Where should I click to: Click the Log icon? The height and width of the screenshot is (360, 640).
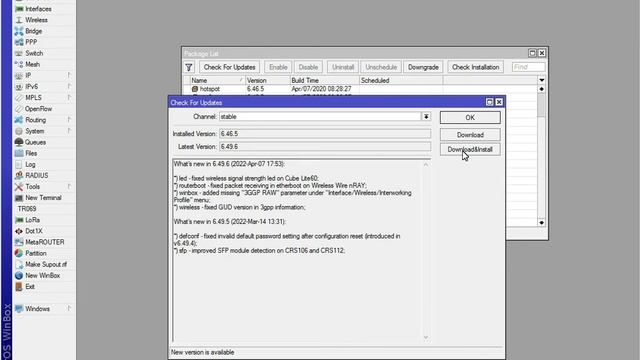(x=19, y=164)
